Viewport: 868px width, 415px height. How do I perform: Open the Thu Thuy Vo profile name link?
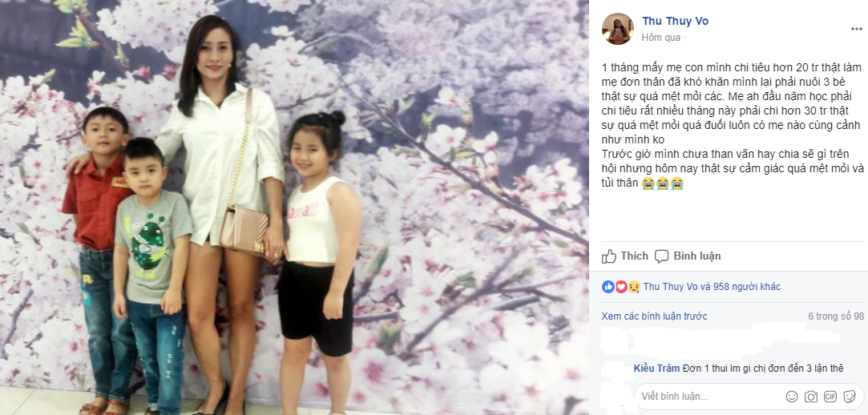(675, 21)
